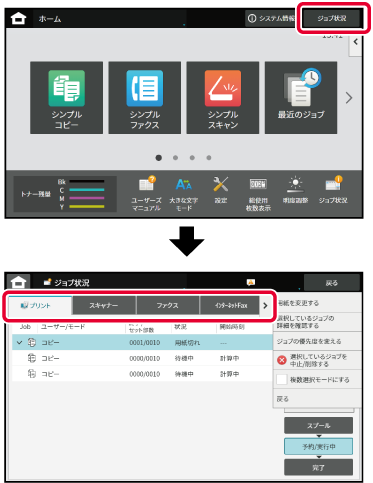Open the トナー残量 toner level display
Image resolution: width=373 pixels, height=483 pixels.
pos(65,194)
